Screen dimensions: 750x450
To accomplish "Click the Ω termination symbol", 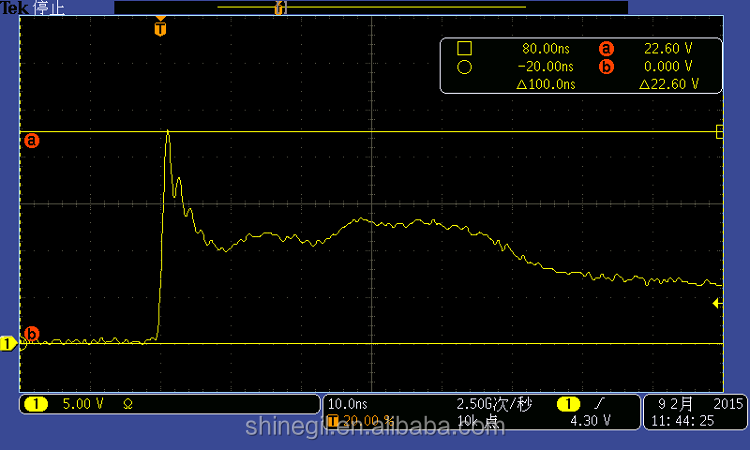I will click(x=128, y=405).
